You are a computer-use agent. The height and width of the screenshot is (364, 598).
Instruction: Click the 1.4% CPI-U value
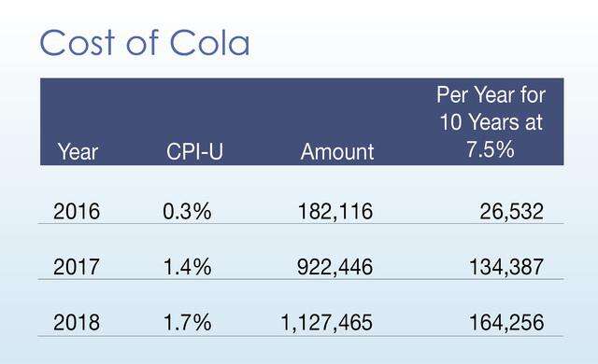point(187,267)
